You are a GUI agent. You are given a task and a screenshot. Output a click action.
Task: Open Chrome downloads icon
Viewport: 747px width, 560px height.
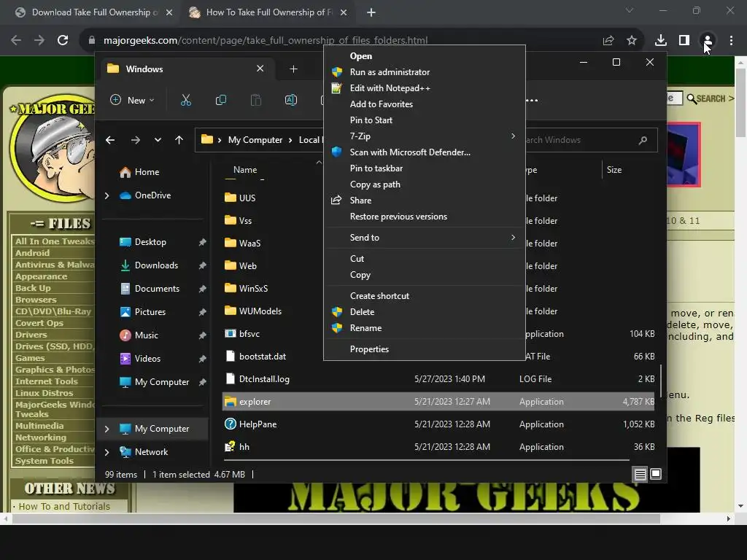coord(661,41)
